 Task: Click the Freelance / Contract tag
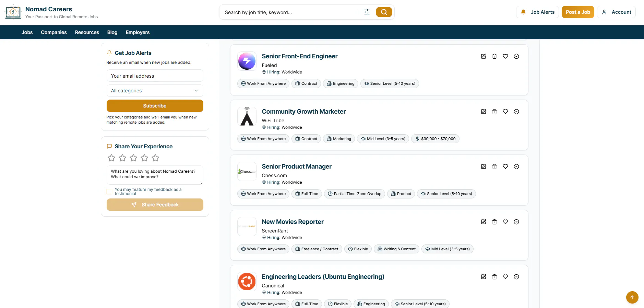[317, 249]
